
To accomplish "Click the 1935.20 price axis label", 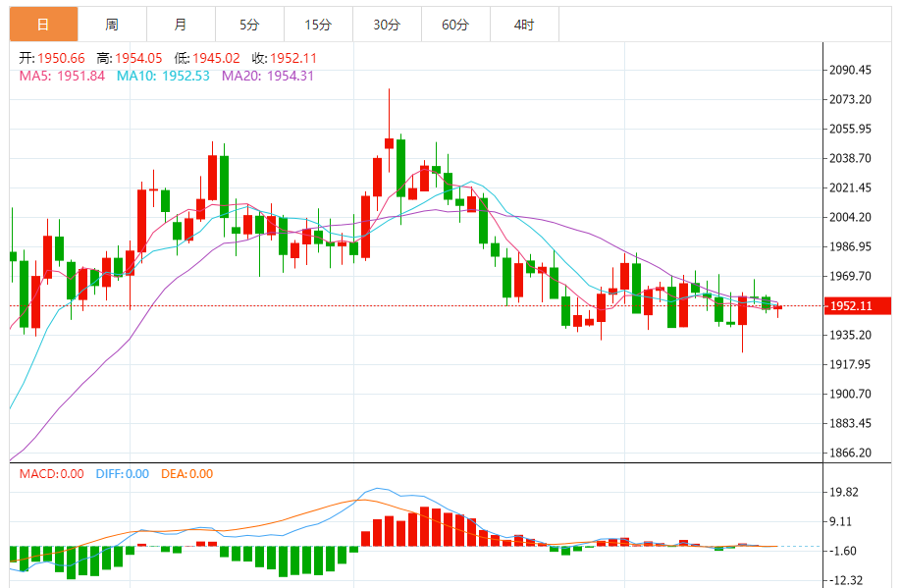I will pos(850,335).
